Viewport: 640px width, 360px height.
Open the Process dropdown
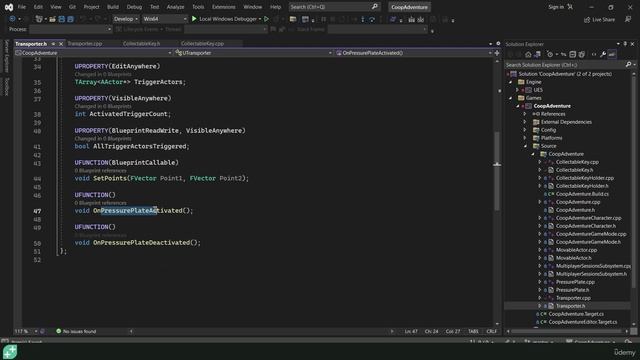(70, 29)
